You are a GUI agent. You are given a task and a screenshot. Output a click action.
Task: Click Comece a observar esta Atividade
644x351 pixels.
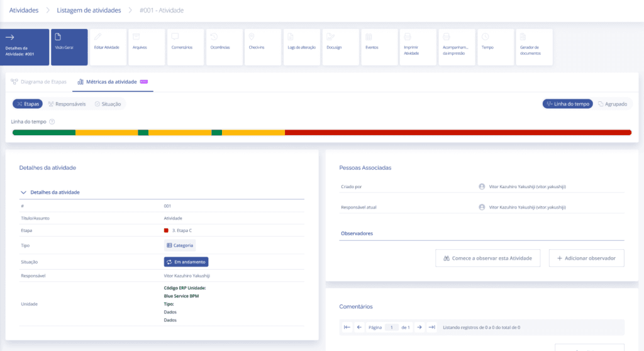click(x=488, y=258)
